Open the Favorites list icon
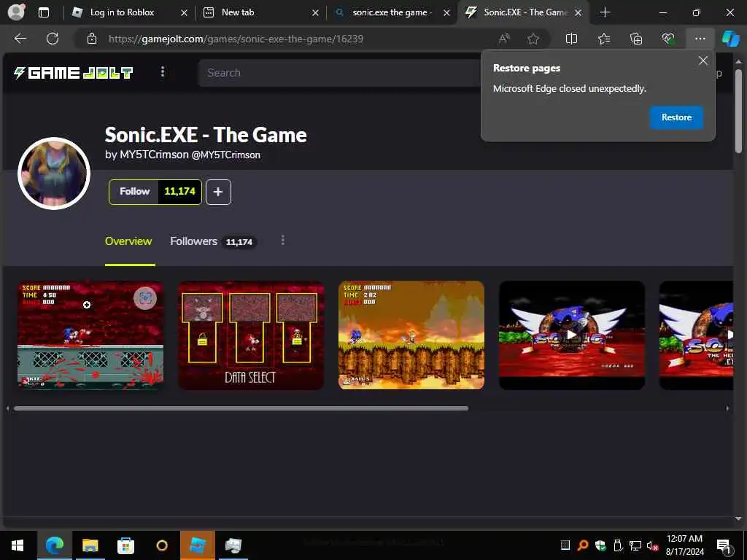 (604, 39)
